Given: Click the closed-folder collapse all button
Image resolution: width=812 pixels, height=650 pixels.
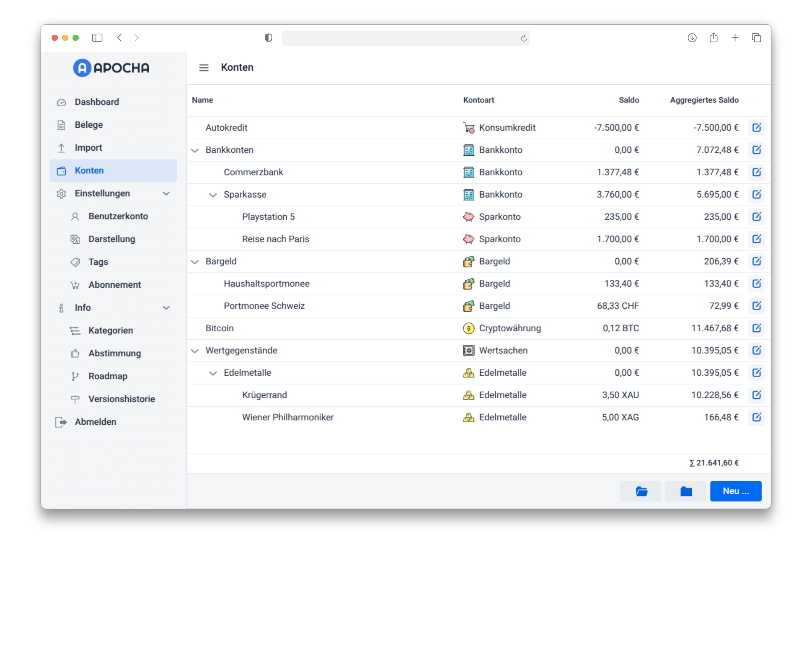Looking at the screenshot, I should click(x=686, y=491).
